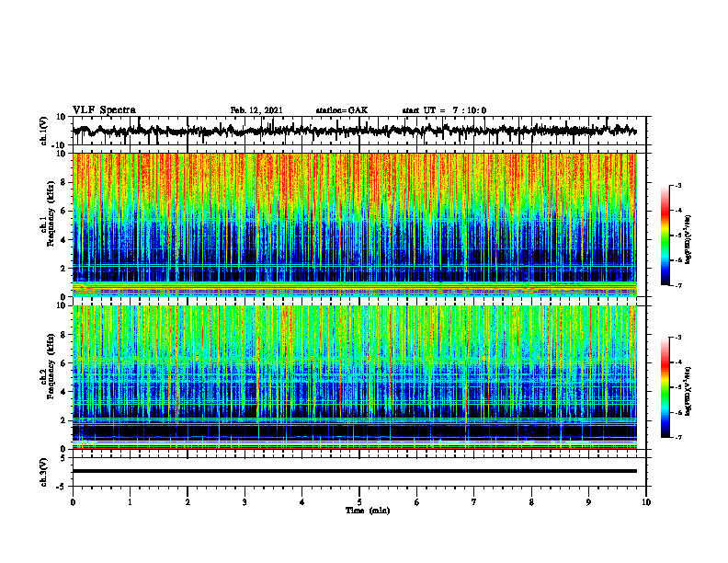Image resolution: width=728 pixels, height=563 pixels.
Task: Click the "4" kHz tick on ch.1 frequency axis
Action: [x=64, y=240]
